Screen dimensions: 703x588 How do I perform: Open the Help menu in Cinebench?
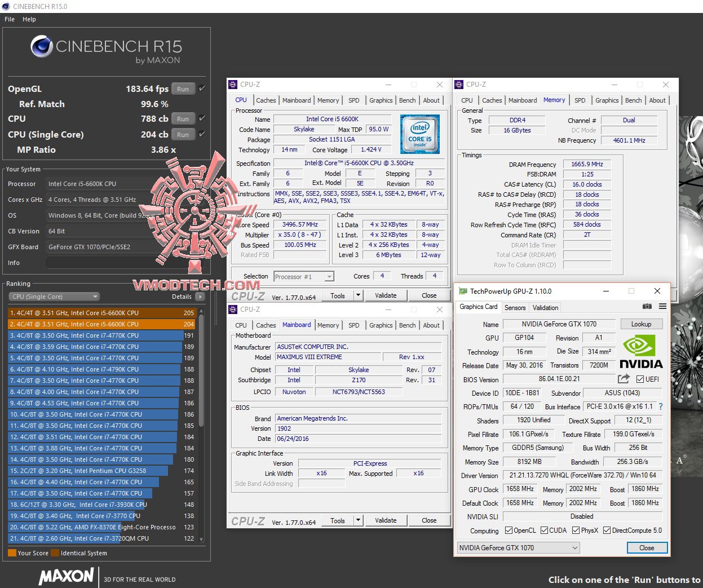pyautogui.click(x=29, y=19)
